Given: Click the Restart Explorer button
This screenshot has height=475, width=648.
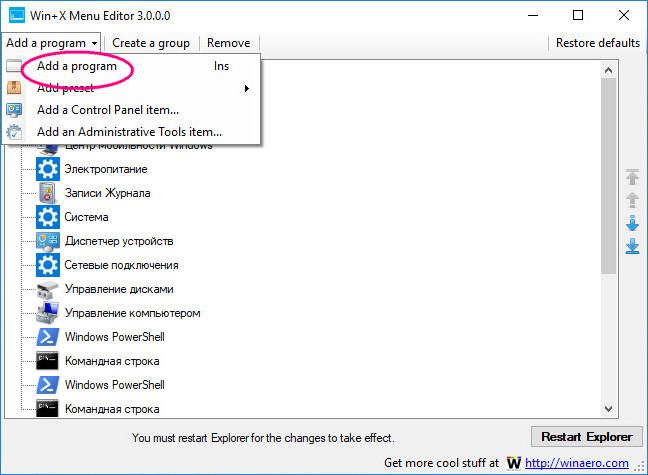Looking at the screenshot, I should 587,437.
